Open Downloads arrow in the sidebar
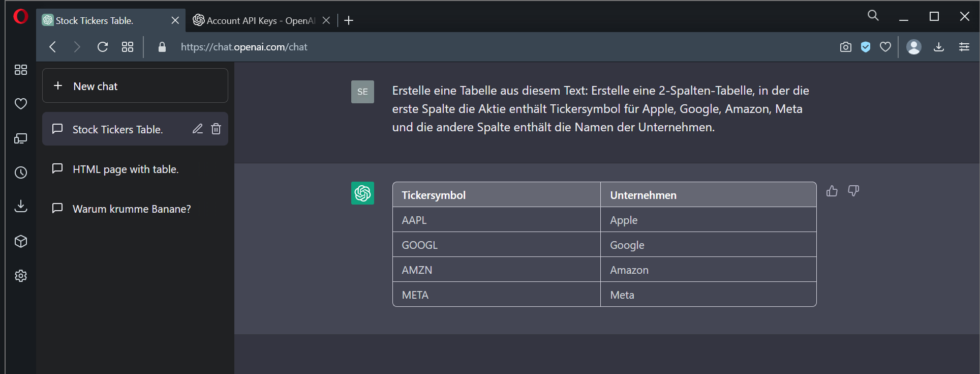The width and height of the screenshot is (980, 374). (x=21, y=206)
